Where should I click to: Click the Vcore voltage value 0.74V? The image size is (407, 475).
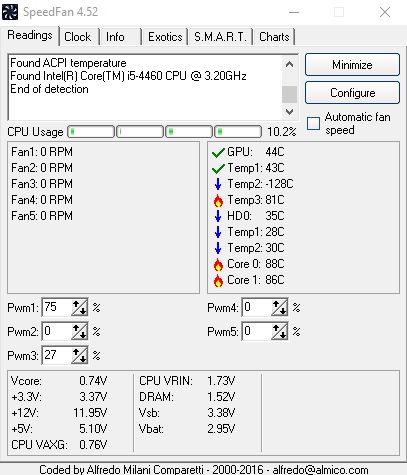[93, 381]
